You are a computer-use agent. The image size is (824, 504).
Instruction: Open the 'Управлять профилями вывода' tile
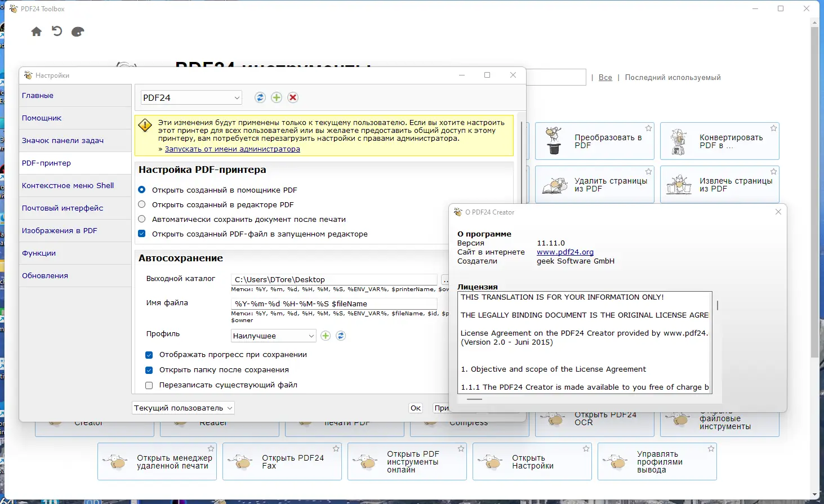pyautogui.click(x=657, y=462)
